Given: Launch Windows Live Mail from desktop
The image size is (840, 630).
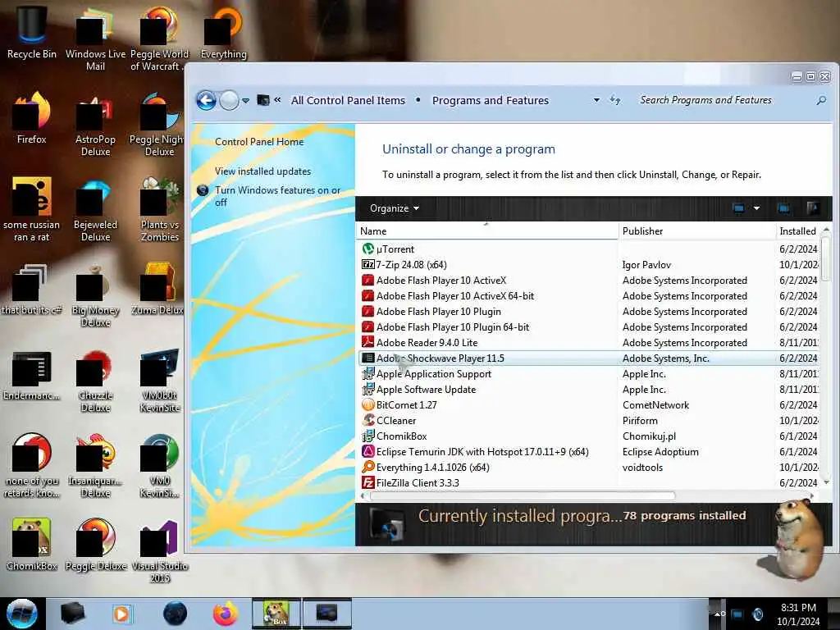Looking at the screenshot, I should [95, 38].
